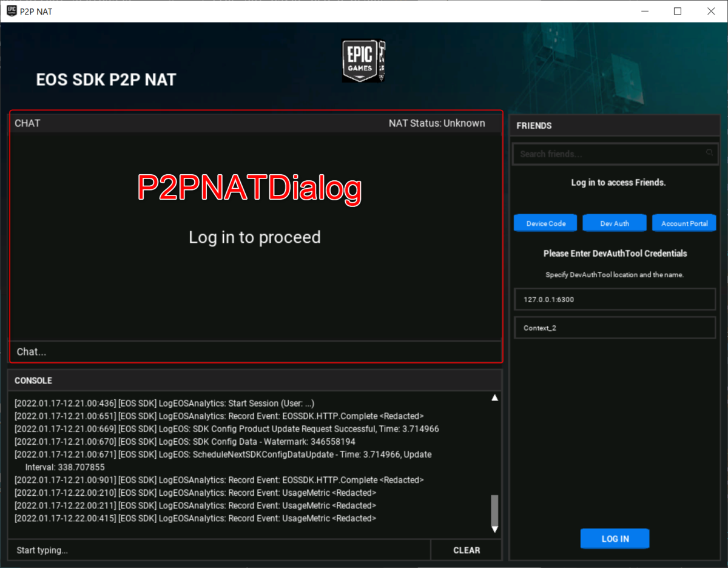728x568 pixels.
Task: Click the Watermark: 346558194 log line
Action: [185, 442]
